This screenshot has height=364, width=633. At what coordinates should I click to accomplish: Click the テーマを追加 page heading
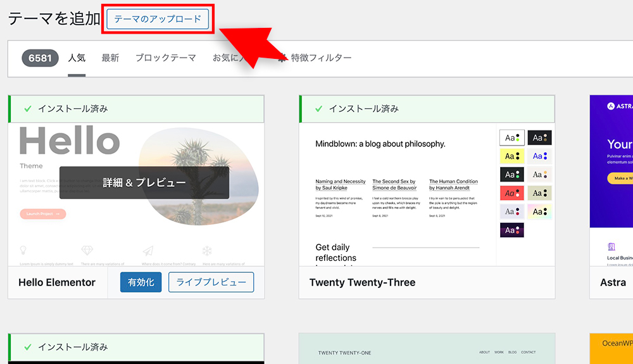(54, 19)
